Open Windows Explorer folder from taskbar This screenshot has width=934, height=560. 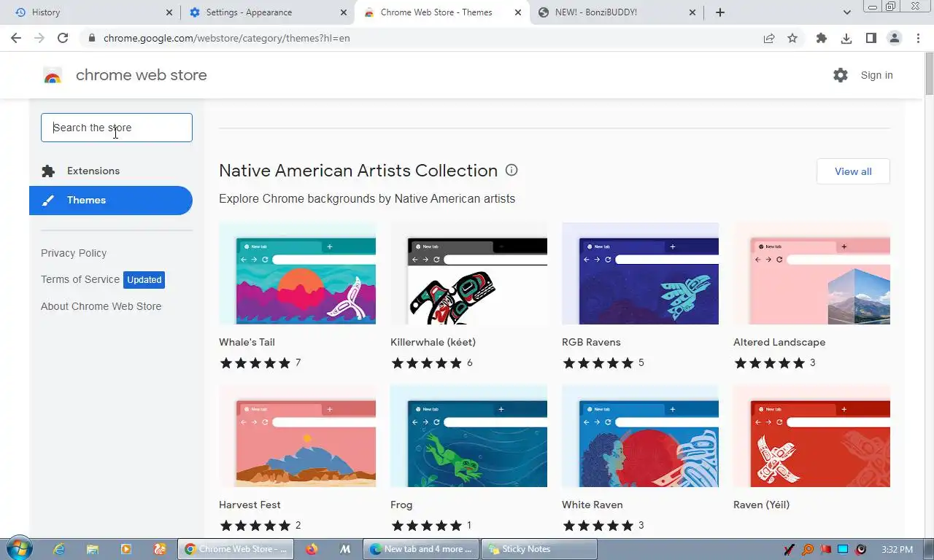[x=93, y=549]
